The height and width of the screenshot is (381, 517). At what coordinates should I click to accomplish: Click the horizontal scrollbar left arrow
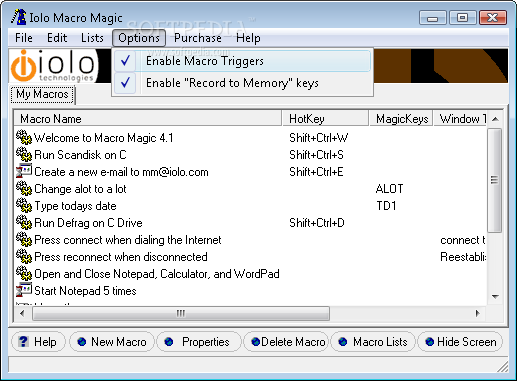click(x=22, y=313)
